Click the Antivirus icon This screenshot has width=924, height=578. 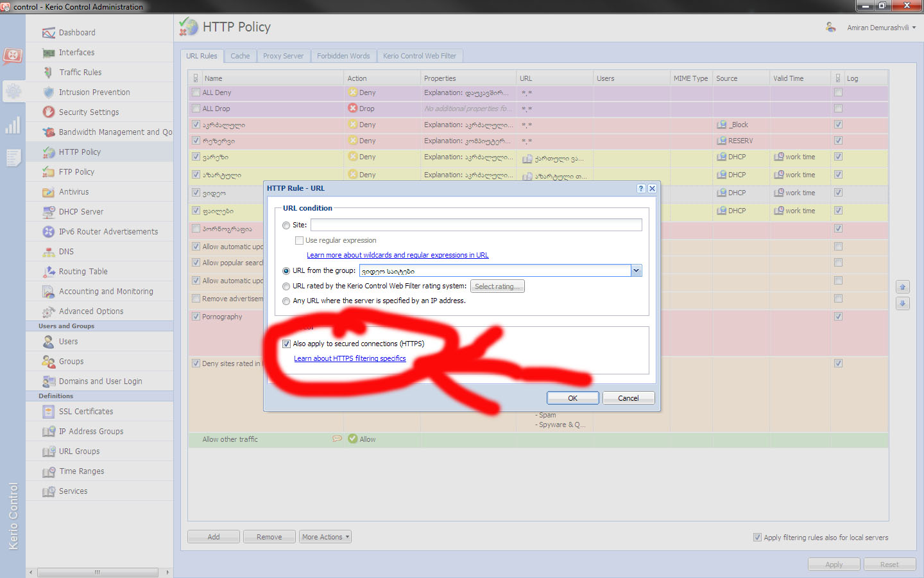click(48, 192)
